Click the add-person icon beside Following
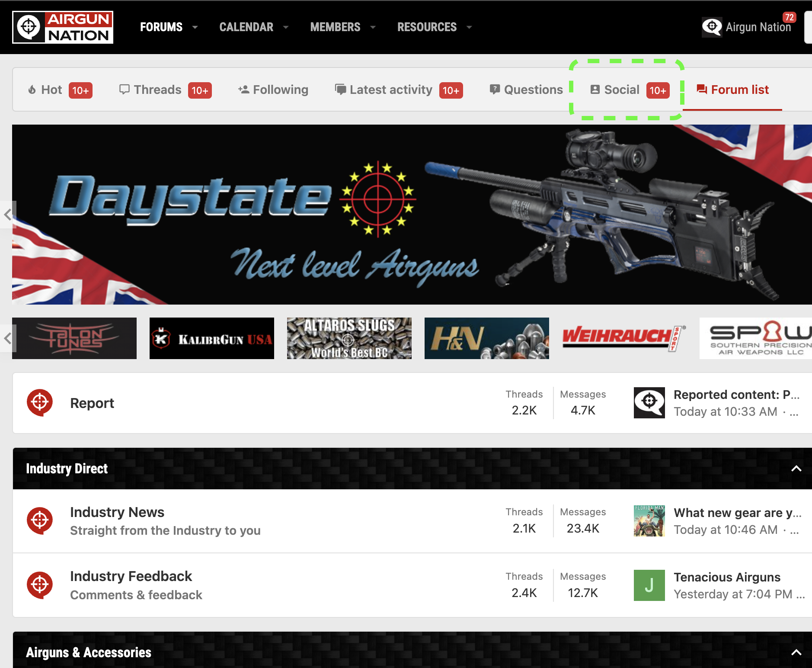This screenshot has width=812, height=668. coord(243,90)
